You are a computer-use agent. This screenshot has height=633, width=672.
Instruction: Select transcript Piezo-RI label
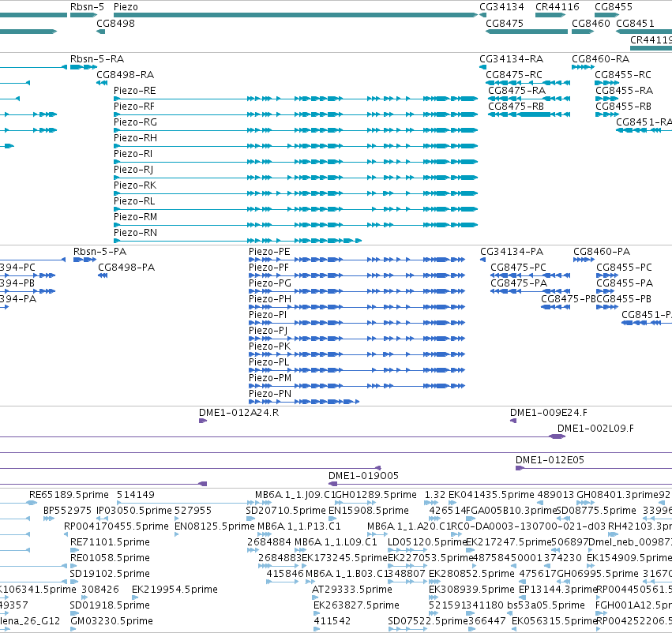(133, 154)
